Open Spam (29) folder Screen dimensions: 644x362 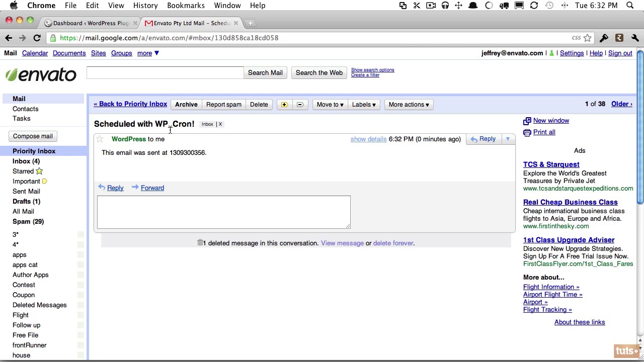click(28, 222)
